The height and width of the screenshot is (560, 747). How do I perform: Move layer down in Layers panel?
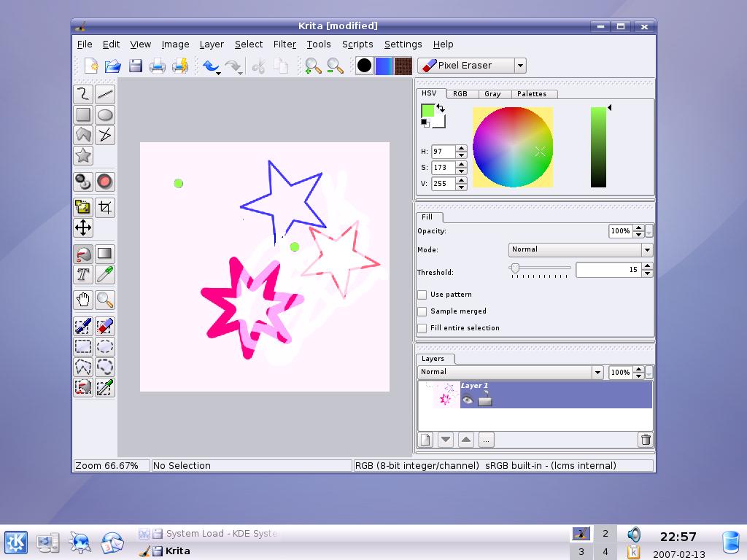point(446,440)
